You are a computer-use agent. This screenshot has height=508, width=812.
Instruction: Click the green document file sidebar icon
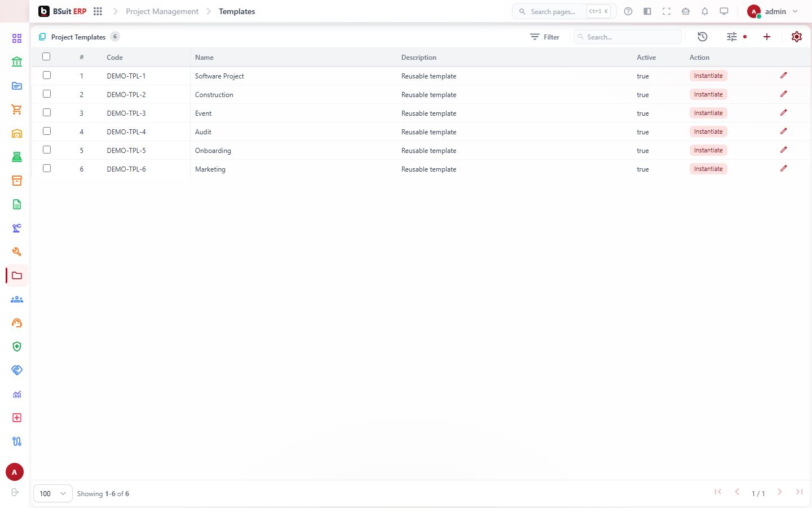[x=17, y=204]
